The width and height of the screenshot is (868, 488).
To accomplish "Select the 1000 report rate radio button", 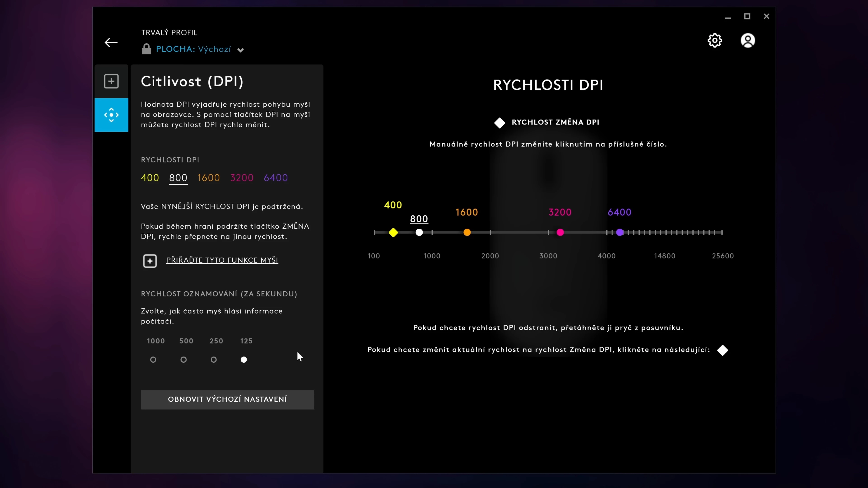I will click(153, 360).
